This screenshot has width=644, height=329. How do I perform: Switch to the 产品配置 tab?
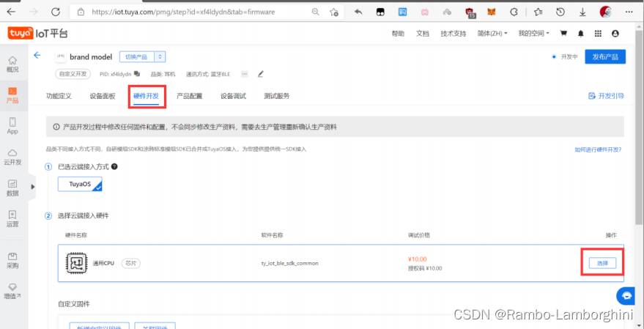click(x=189, y=96)
